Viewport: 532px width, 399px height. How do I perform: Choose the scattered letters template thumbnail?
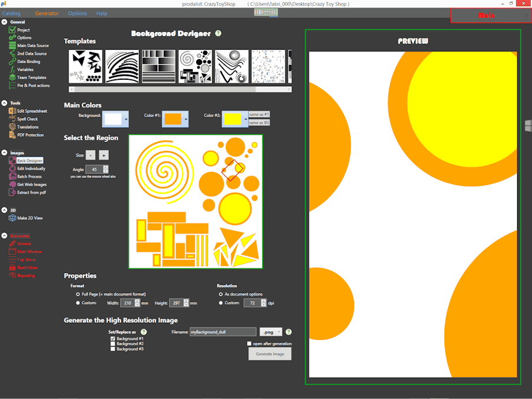(x=268, y=66)
